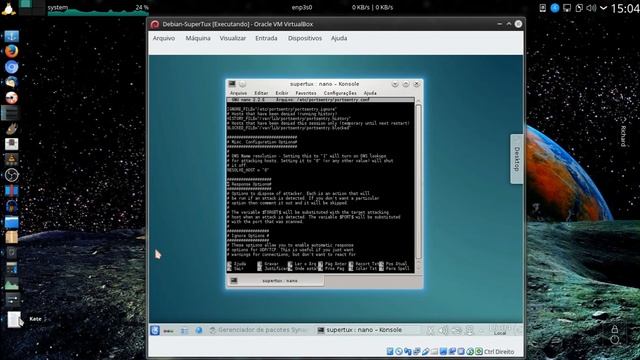Launch Kate editor from the dock

[x=14, y=320]
